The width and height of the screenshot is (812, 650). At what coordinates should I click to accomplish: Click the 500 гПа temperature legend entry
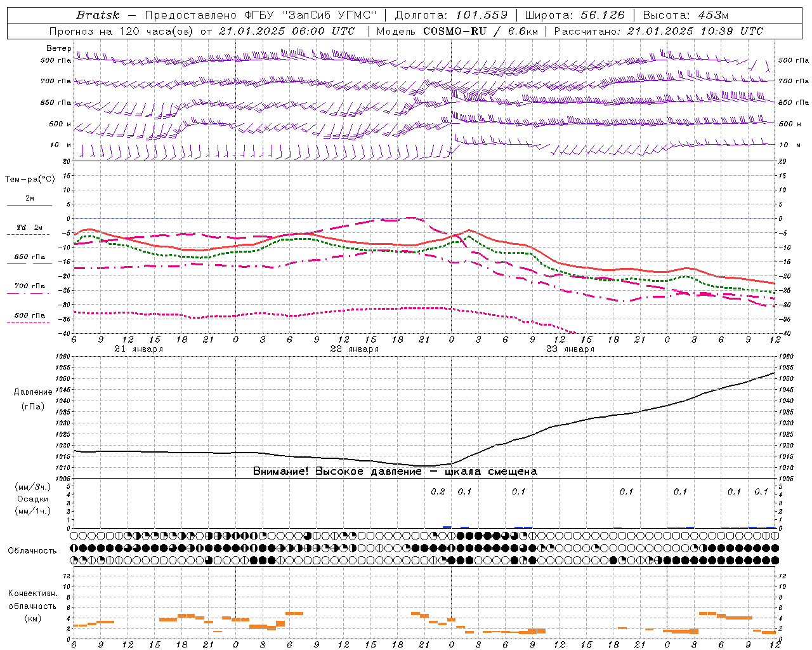coord(29,315)
